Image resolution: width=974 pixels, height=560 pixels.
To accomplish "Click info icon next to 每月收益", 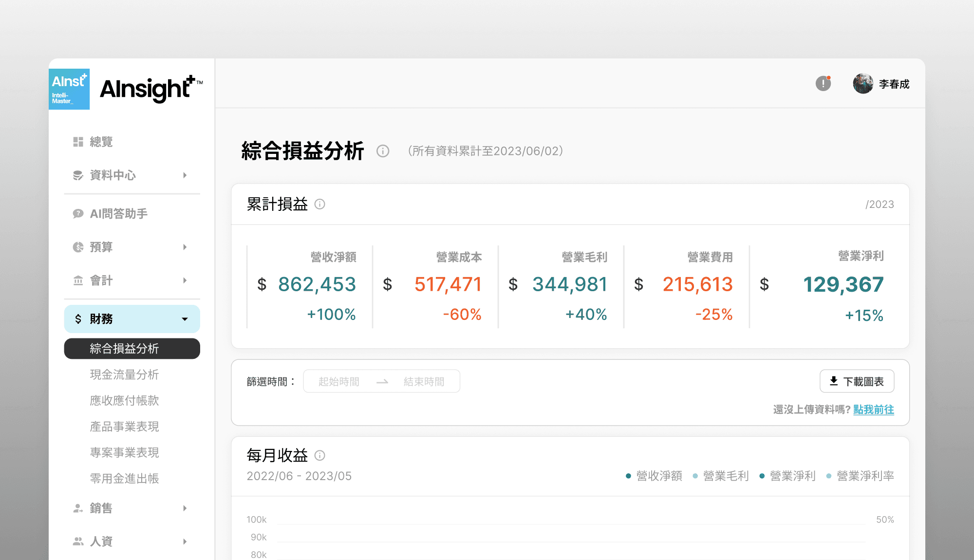I will (319, 455).
